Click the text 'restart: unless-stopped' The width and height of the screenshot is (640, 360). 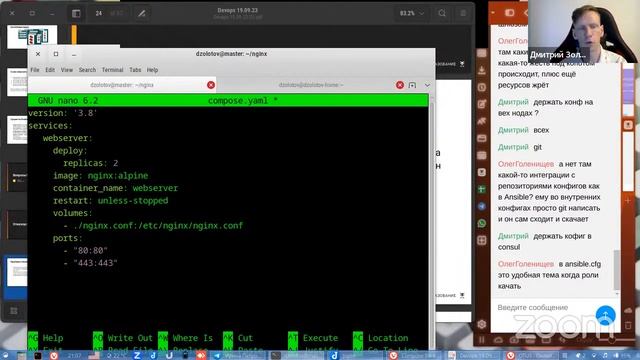(110, 201)
